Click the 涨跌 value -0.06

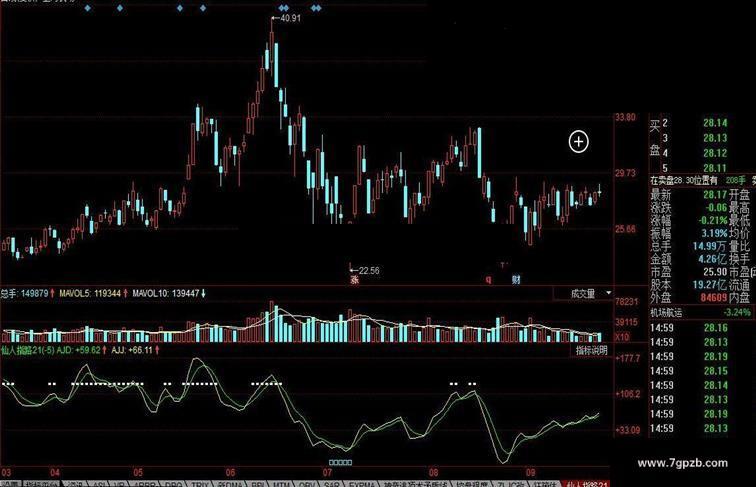coord(716,208)
